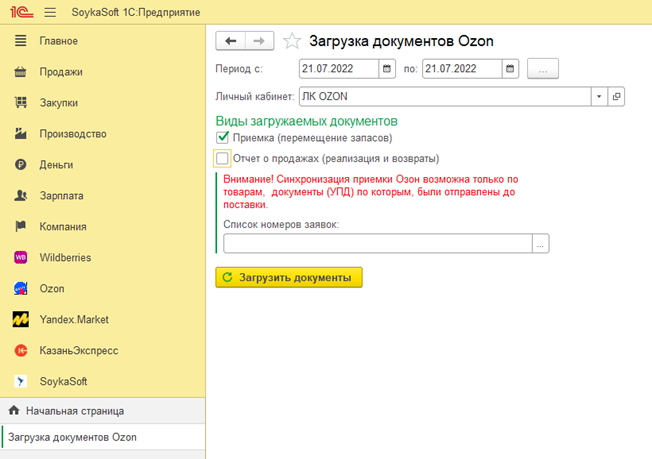Click the 1C logo icon
The width and height of the screenshot is (652, 459).
[22, 12]
